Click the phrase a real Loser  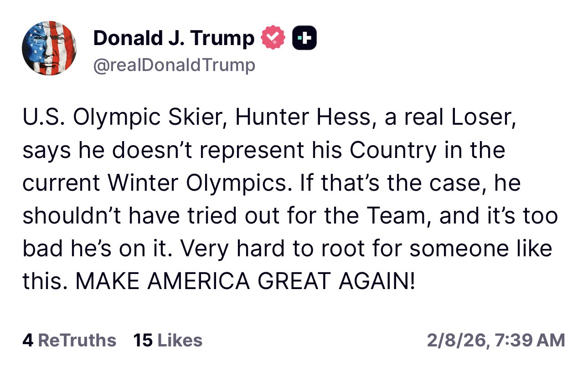pos(449,118)
